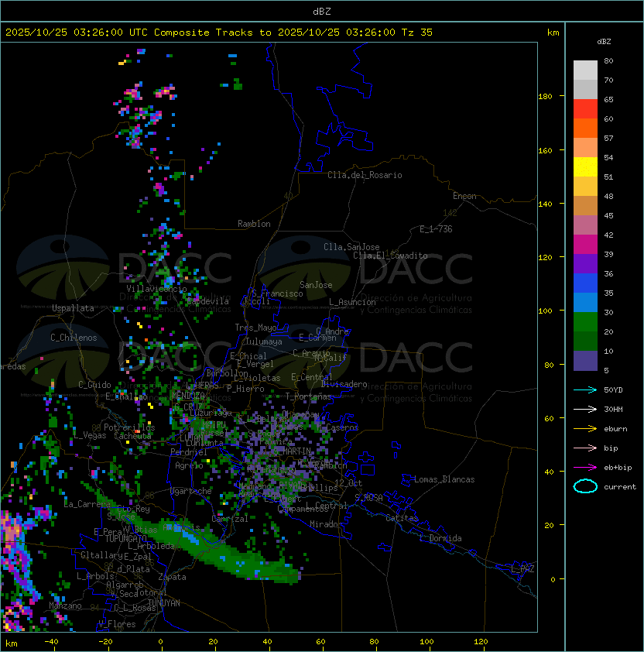The image size is (644, 652).
Task: Click the white 30HM arrow legend icon
Action: tap(585, 409)
